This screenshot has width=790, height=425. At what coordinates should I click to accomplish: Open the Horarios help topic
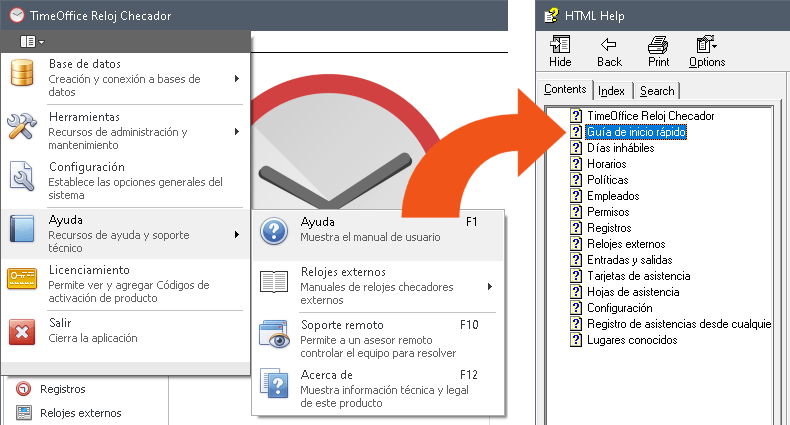tap(606, 163)
